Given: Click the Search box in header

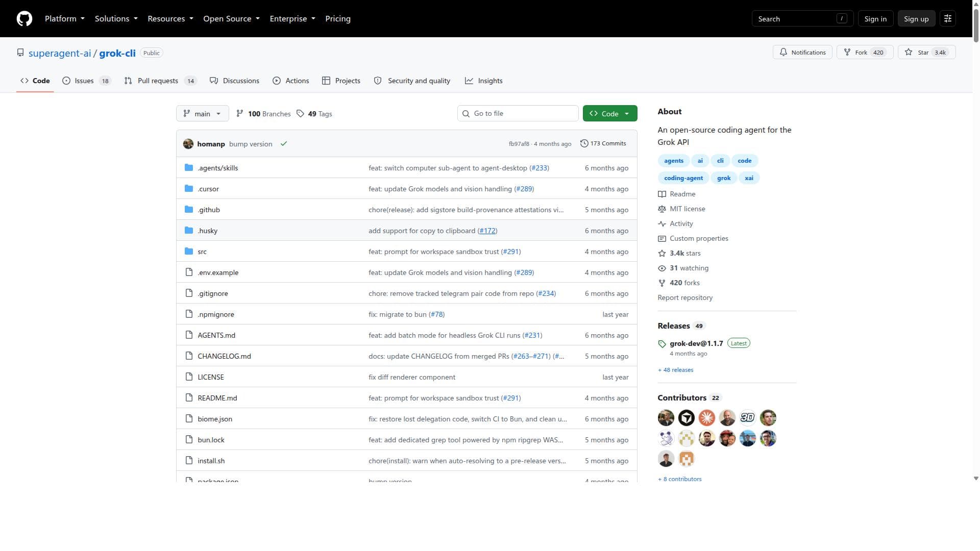Looking at the screenshot, I should click(x=802, y=19).
